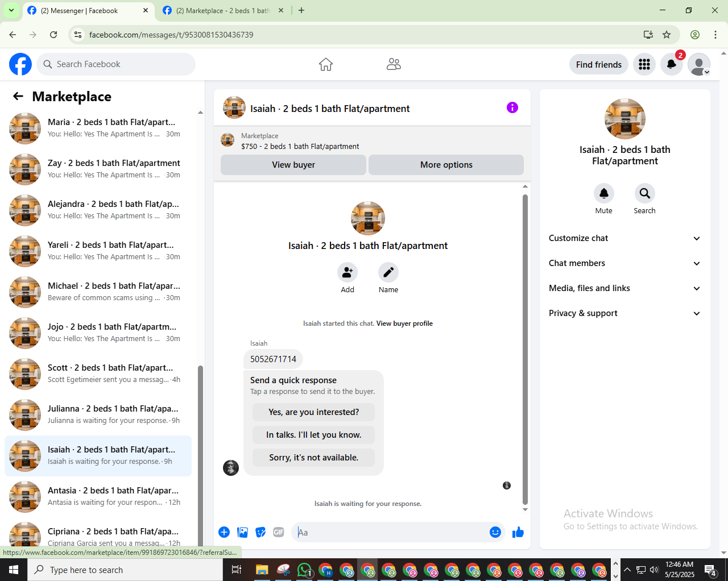Choose a sticker in composer
728x581 pixels.
[260, 532]
